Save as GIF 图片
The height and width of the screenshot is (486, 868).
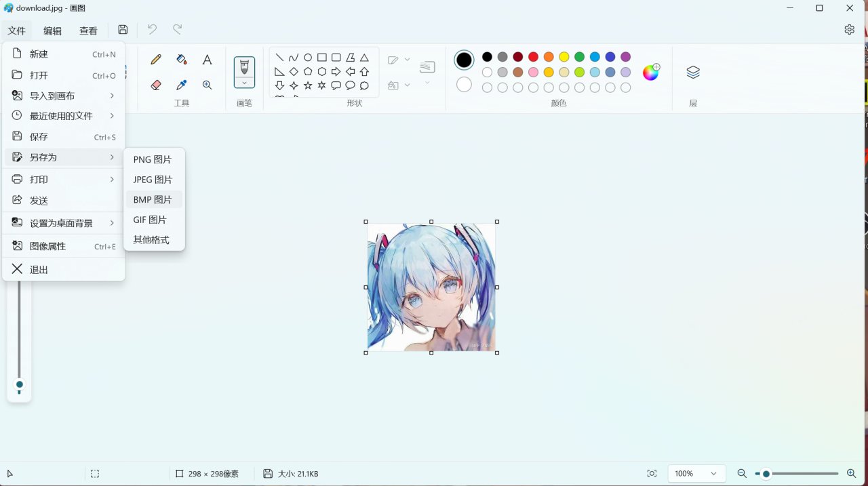(154, 220)
